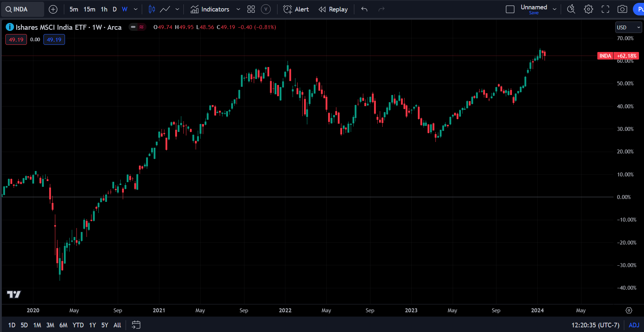The image size is (644, 332).
Task: Open the quick search lightning icon
Action: [571, 9]
